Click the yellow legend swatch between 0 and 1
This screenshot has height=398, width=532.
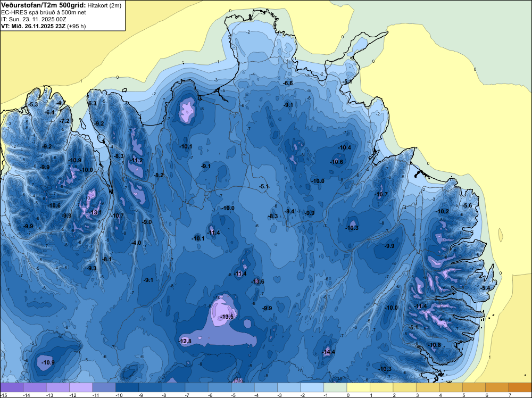[x=358, y=387]
